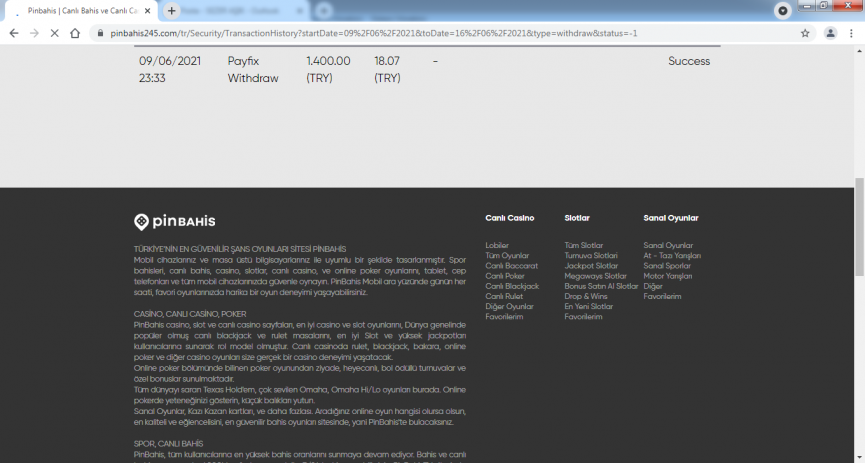
Task: Open Bonus Satın Al Slotlar link
Action: tap(601, 286)
